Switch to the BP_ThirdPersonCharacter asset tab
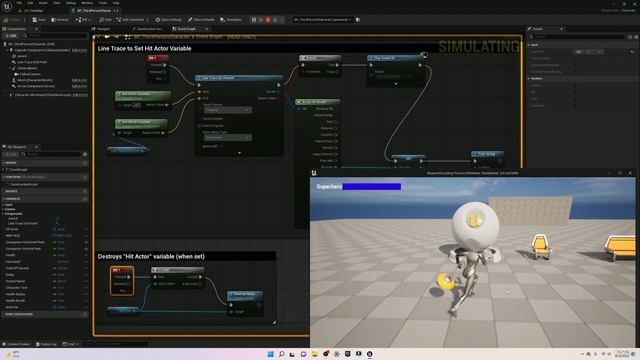This screenshot has width=640, height=360. click(x=94, y=10)
